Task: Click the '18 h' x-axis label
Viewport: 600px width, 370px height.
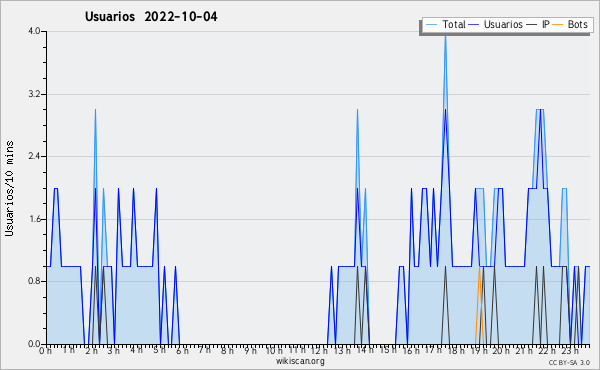Action: point(456,351)
